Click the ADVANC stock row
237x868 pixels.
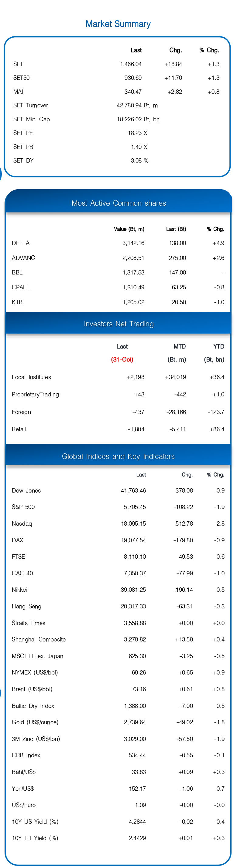[118, 258]
